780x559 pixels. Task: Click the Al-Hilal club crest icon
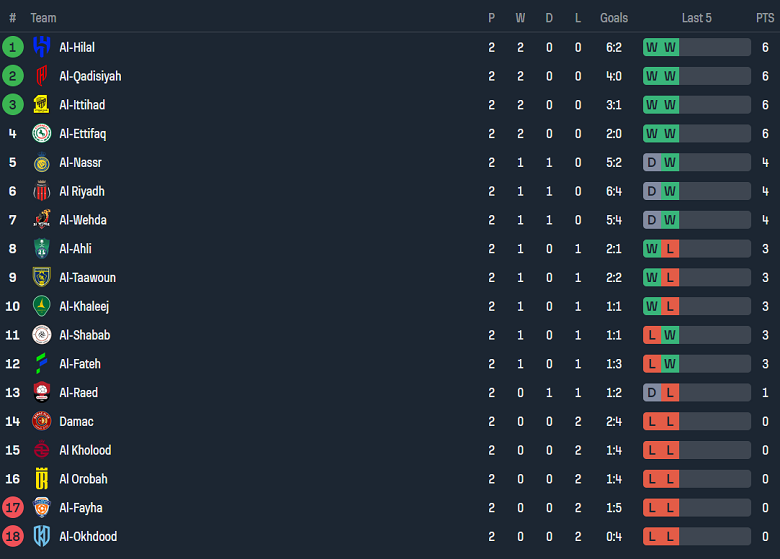[41, 47]
